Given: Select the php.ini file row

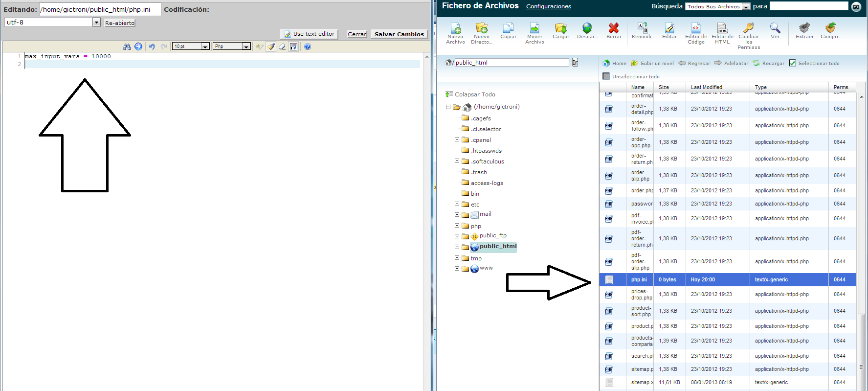Looking at the screenshot, I should click(728, 279).
